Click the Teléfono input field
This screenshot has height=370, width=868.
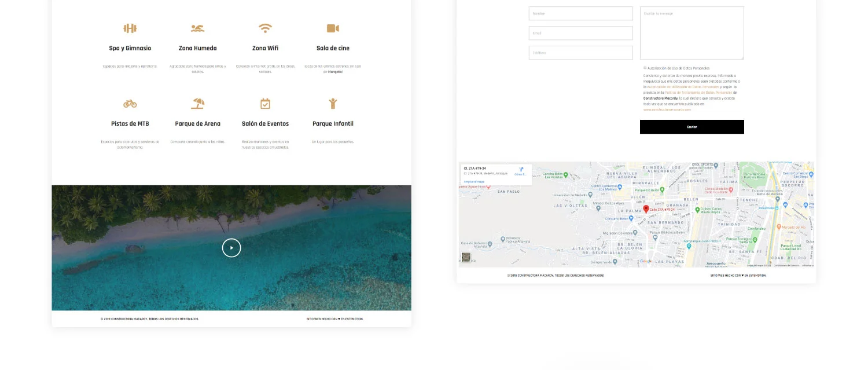coord(580,53)
